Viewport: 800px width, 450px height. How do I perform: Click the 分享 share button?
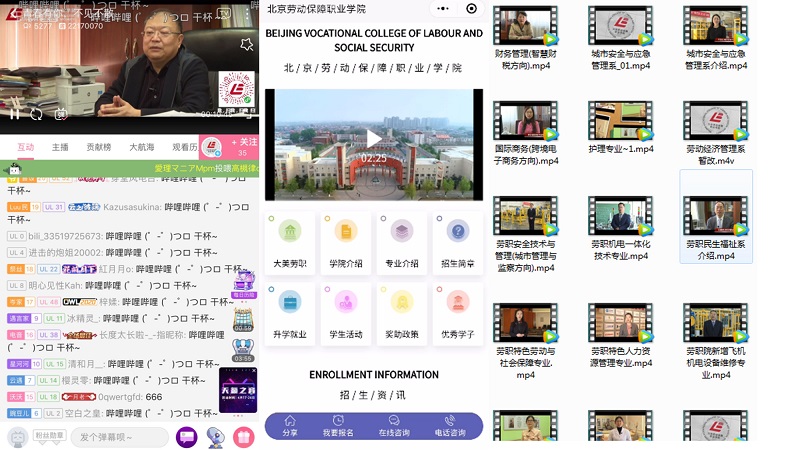click(x=290, y=426)
